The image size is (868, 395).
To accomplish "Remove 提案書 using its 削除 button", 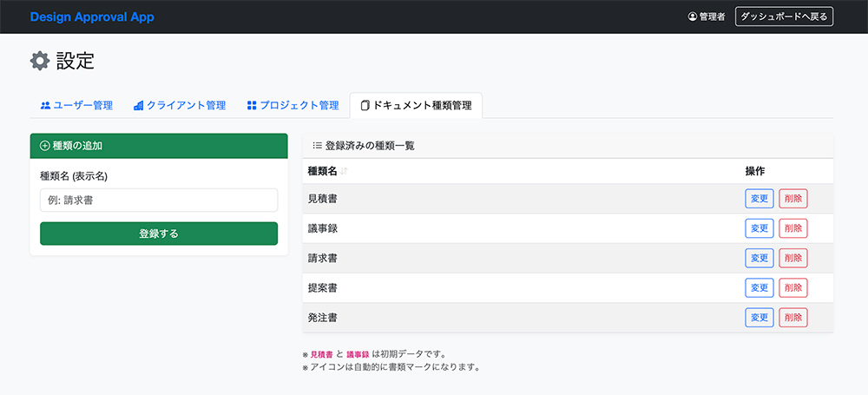I will [x=792, y=287].
